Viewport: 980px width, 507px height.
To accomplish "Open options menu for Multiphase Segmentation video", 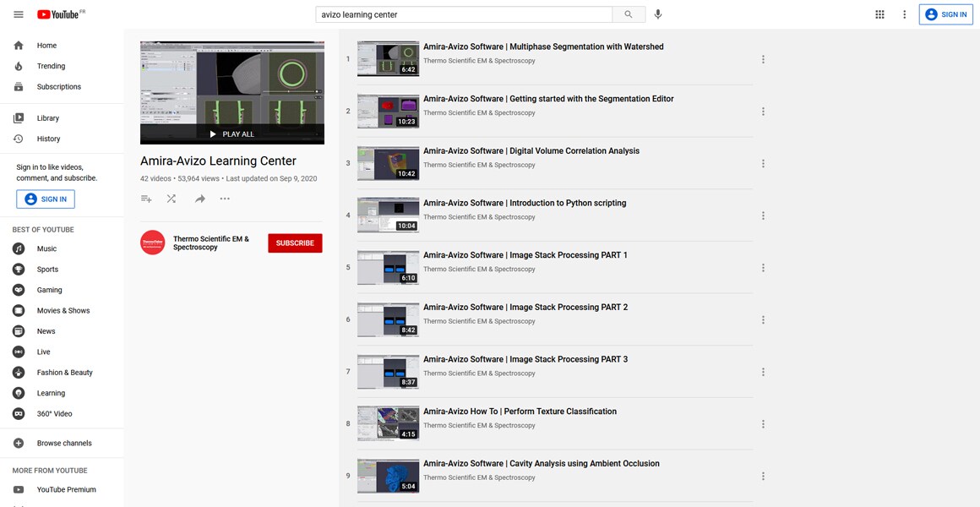I will 763,59.
